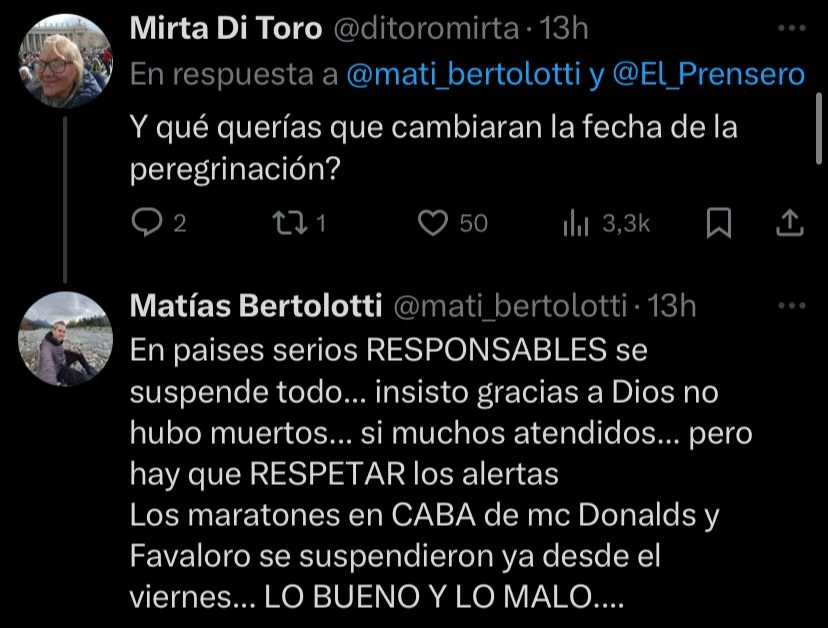Reply to Mirta Di Toro's tweet

coord(146,223)
